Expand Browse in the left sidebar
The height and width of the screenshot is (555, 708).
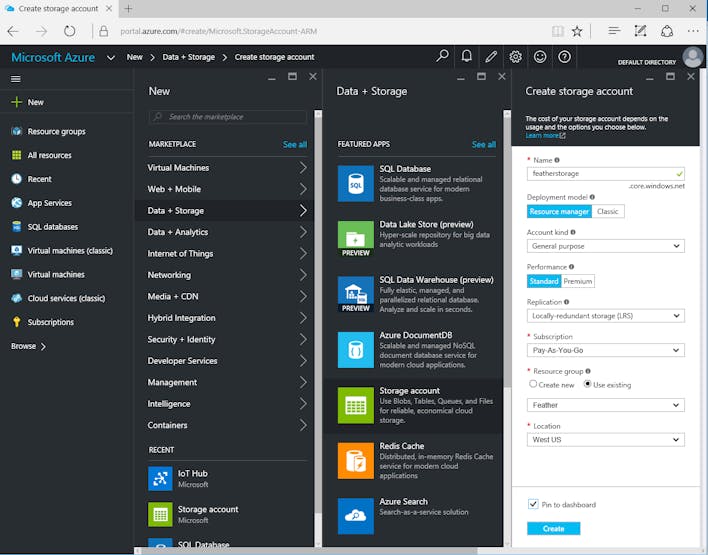[28, 346]
